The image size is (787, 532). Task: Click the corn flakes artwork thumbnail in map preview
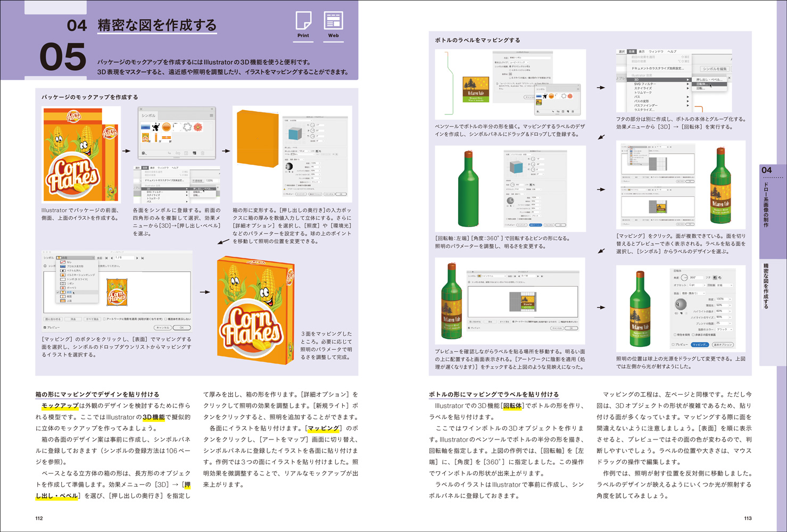coord(117,292)
